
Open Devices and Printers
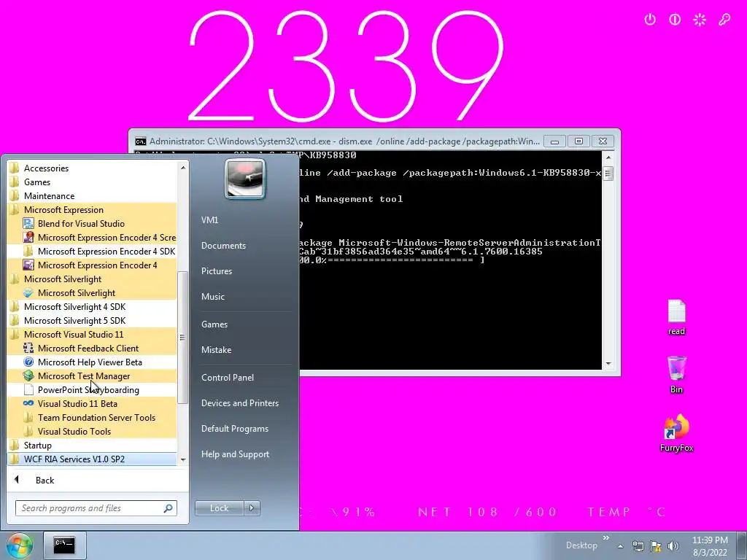point(239,402)
